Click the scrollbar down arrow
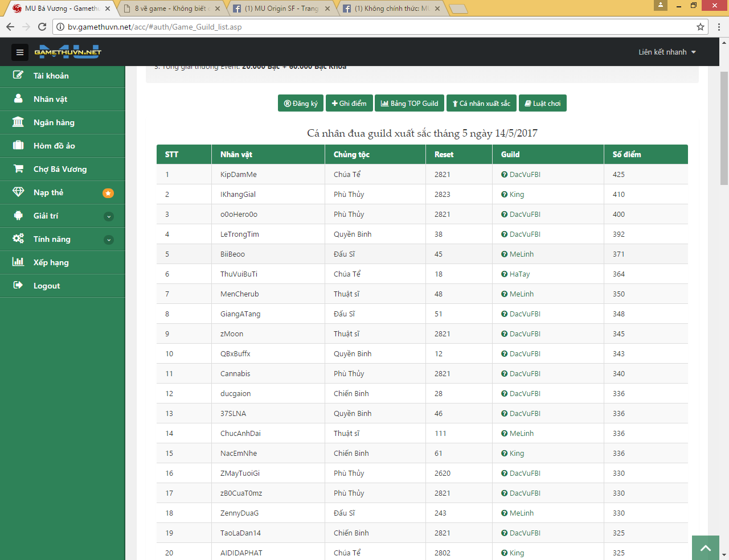Viewport: 729px width, 560px height. [724, 554]
